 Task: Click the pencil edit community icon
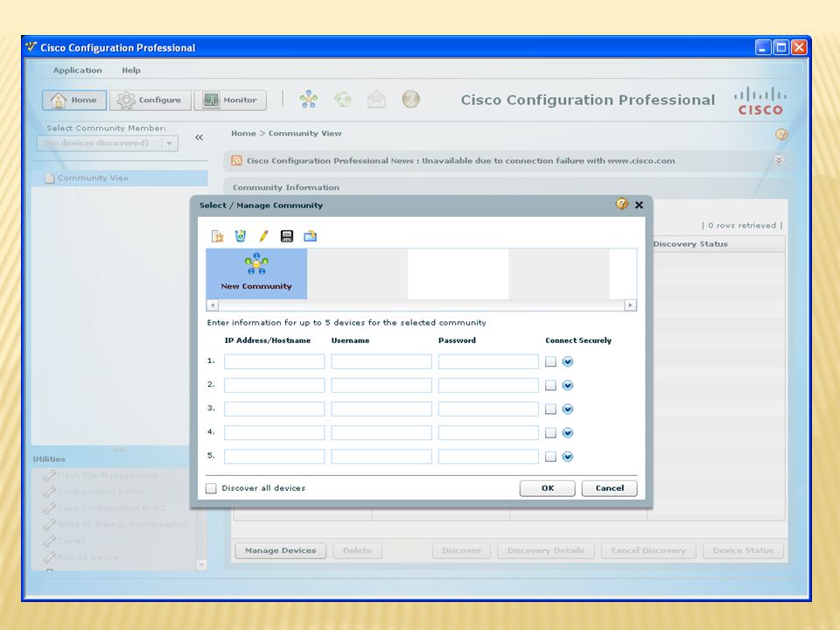coord(263,236)
